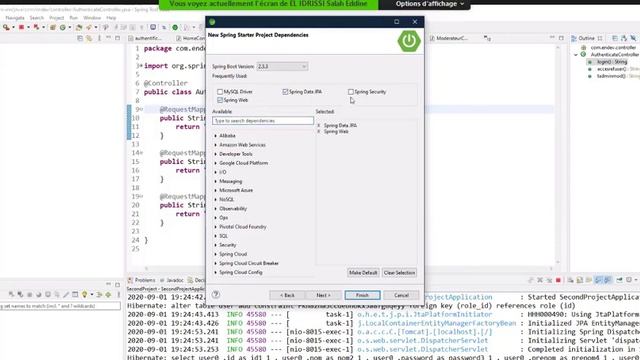The width and height of the screenshot is (640, 360).
Task: Enable the Spring Security checkbox
Action: click(351, 92)
